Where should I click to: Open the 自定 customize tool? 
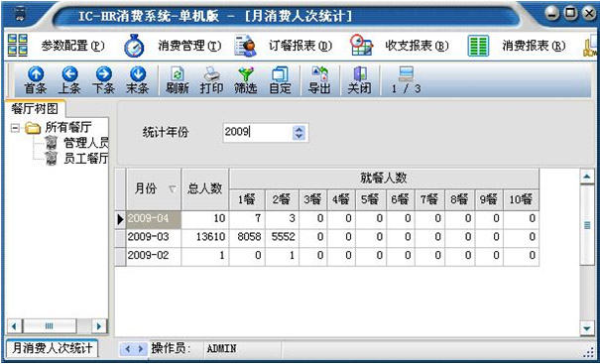[x=280, y=80]
